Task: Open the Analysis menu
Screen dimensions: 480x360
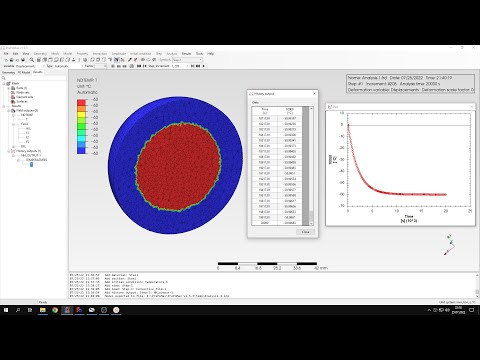Action: pos(172,54)
